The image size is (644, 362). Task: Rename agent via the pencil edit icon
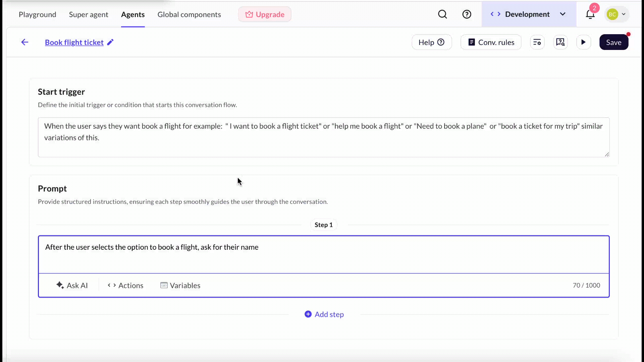point(111,42)
